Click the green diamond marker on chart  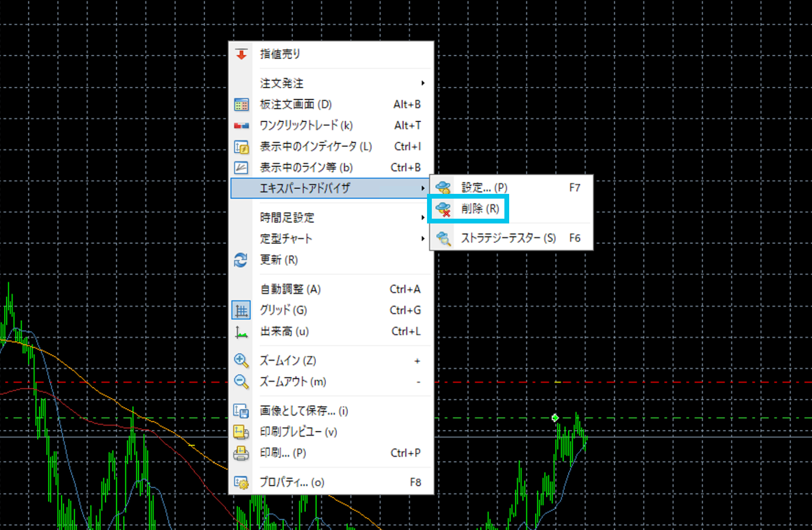click(555, 418)
